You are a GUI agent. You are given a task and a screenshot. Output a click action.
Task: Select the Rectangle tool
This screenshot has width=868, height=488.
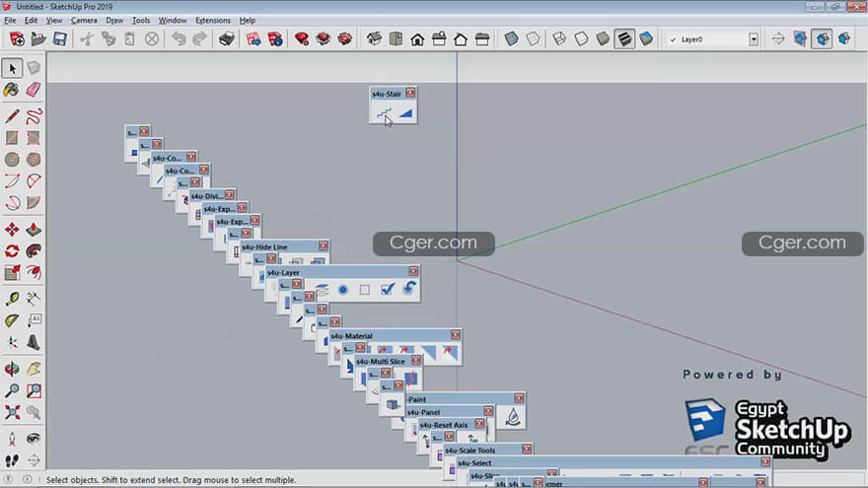(12, 138)
